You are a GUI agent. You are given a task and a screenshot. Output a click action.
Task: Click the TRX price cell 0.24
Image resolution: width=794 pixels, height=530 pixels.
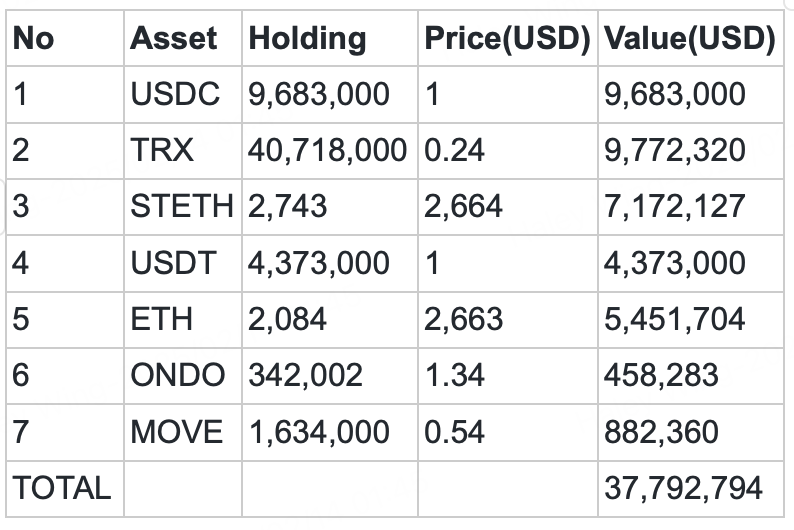click(454, 151)
